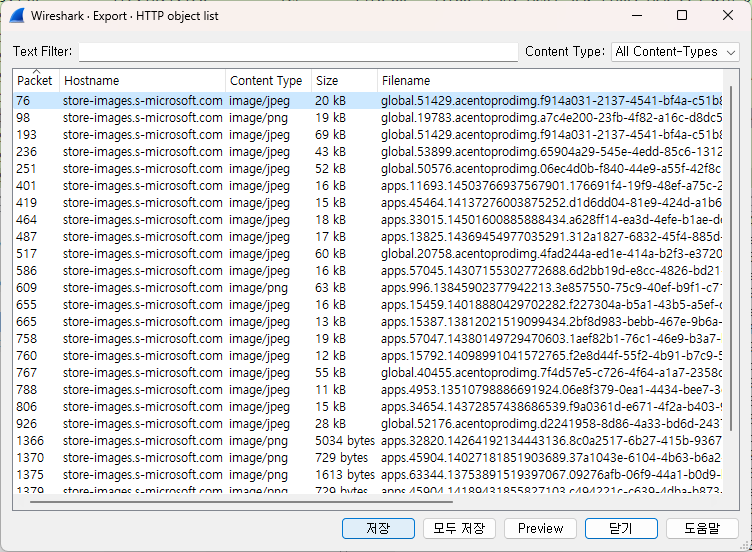752x552 pixels.
Task: Select the row for packet 464
Action: (368, 220)
